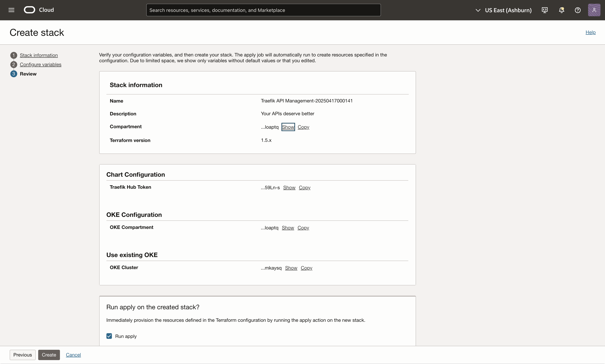Go to Stack information step
This screenshot has height=364, width=605.
click(39, 55)
